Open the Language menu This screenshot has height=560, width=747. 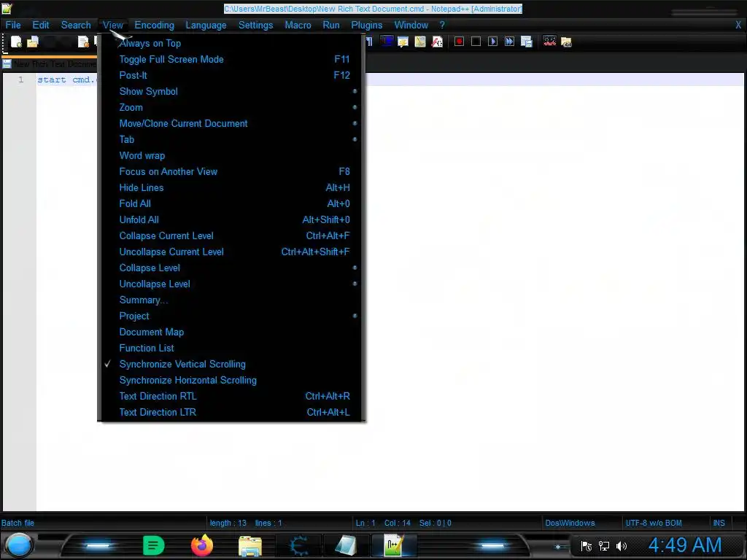pyautogui.click(x=206, y=26)
